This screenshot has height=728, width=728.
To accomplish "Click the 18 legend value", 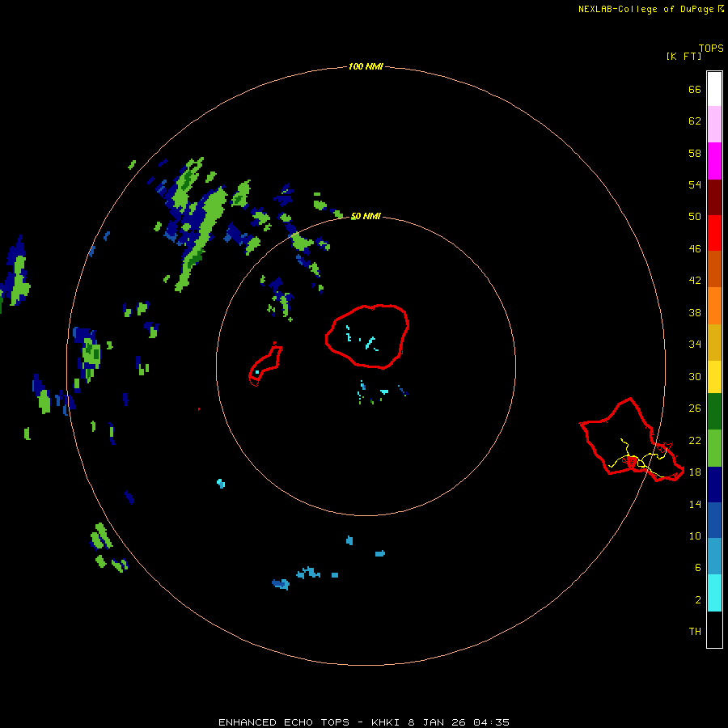I will [x=695, y=472].
